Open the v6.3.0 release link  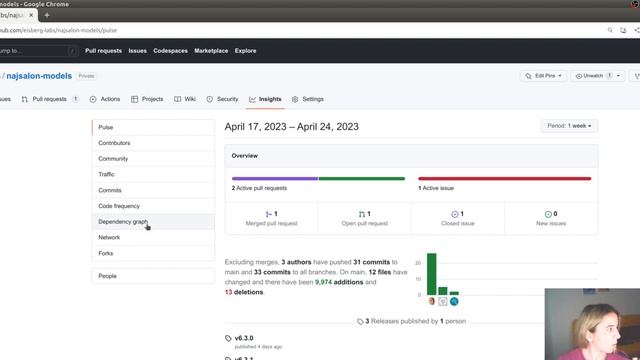click(244, 338)
